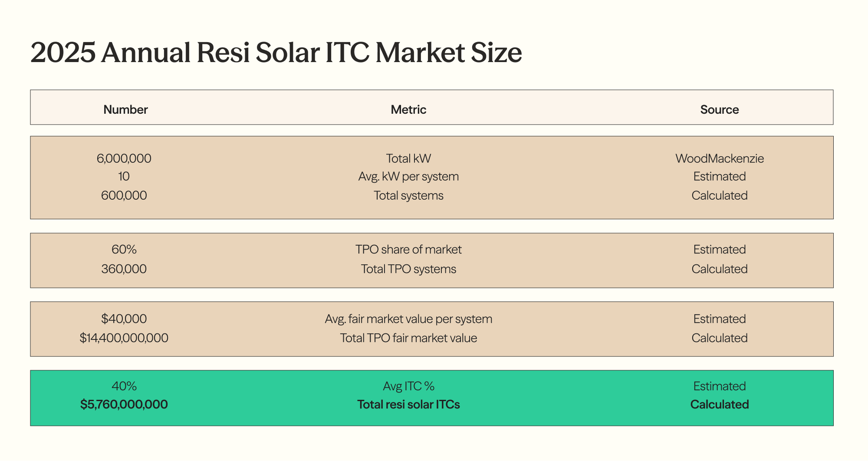Select the 'Total systems' metric text

tap(408, 195)
